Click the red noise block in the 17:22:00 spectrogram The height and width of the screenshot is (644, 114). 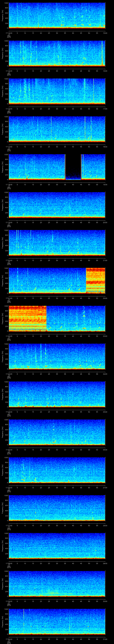pos(28,318)
